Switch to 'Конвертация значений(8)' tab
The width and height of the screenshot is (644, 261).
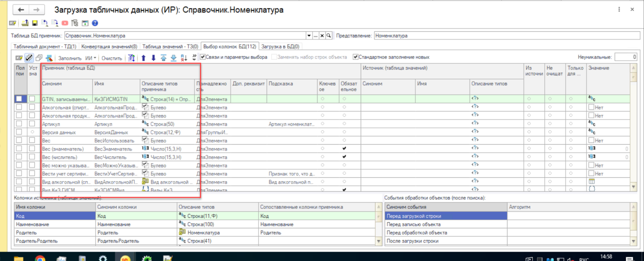click(109, 46)
